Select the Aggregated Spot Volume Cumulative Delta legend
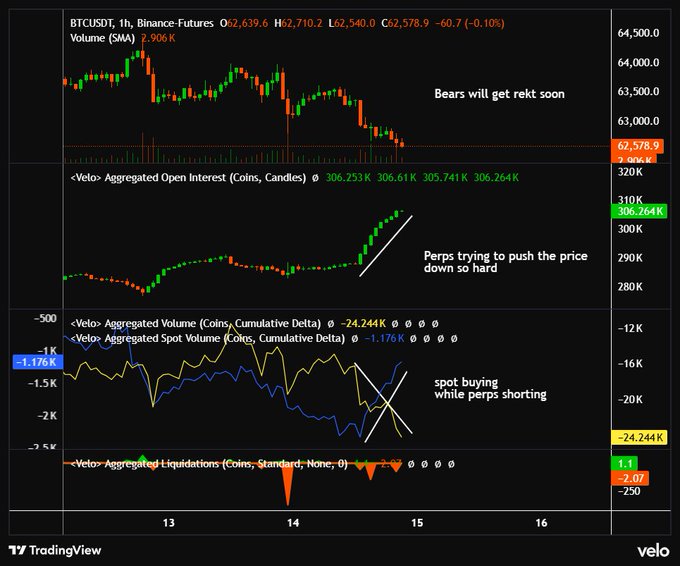Image resolution: width=680 pixels, height=566 pixels. [x=208, y=338]
